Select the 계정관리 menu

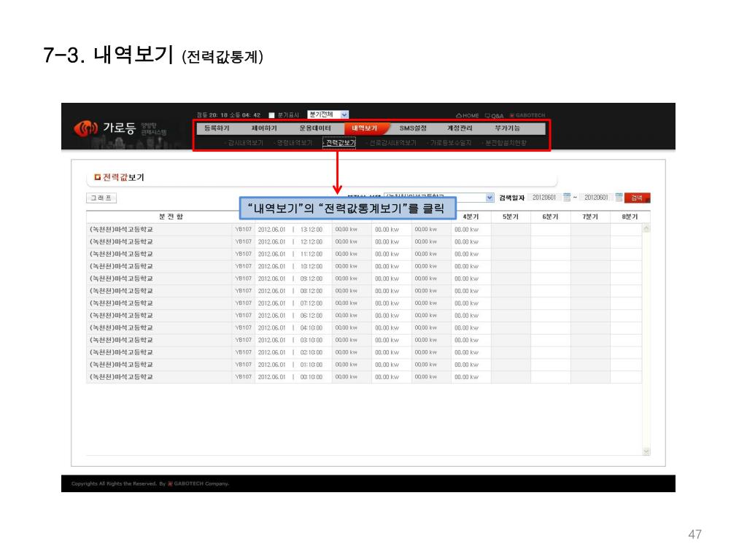click(460, 128)
